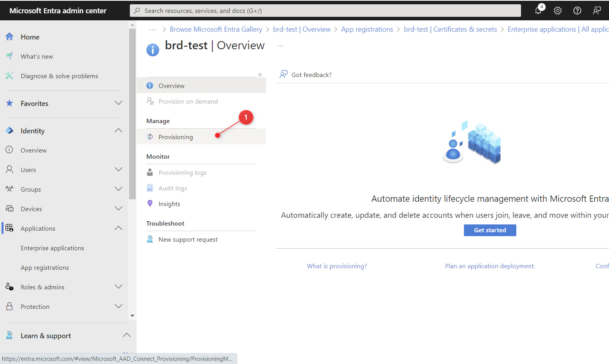
Task: Click the Audit logs icon
Action: pos(150,188)
